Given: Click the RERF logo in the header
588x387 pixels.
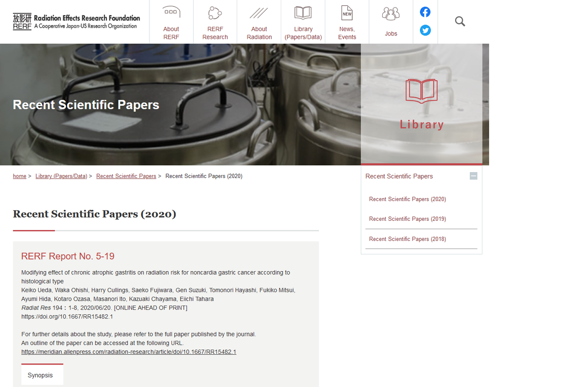Looking at the screenshot, I should point(76,22).
